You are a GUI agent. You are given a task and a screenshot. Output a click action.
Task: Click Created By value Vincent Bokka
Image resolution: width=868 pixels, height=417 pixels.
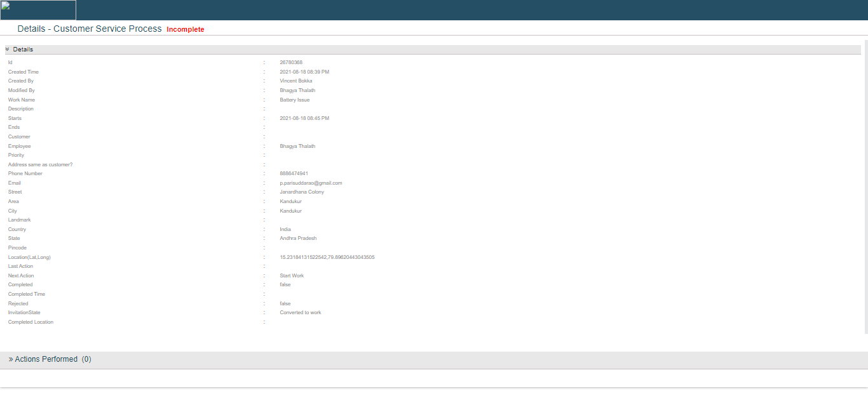click(296, 81)
